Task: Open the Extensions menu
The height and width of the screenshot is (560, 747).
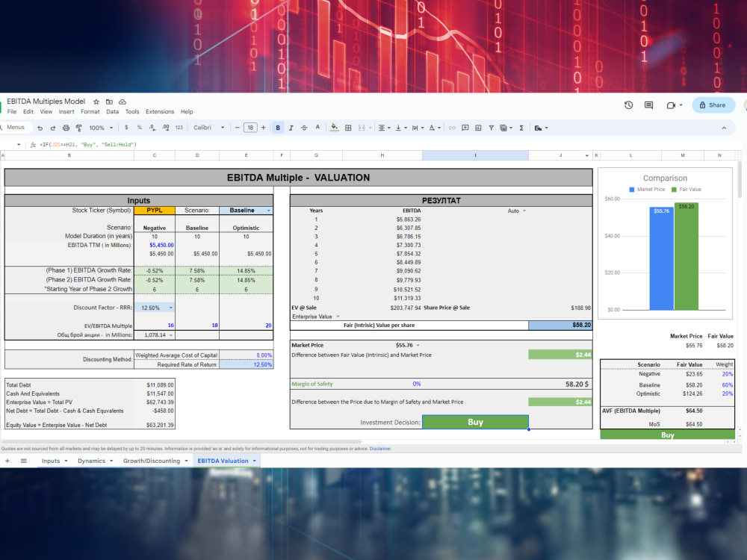Action: (160, 112)
